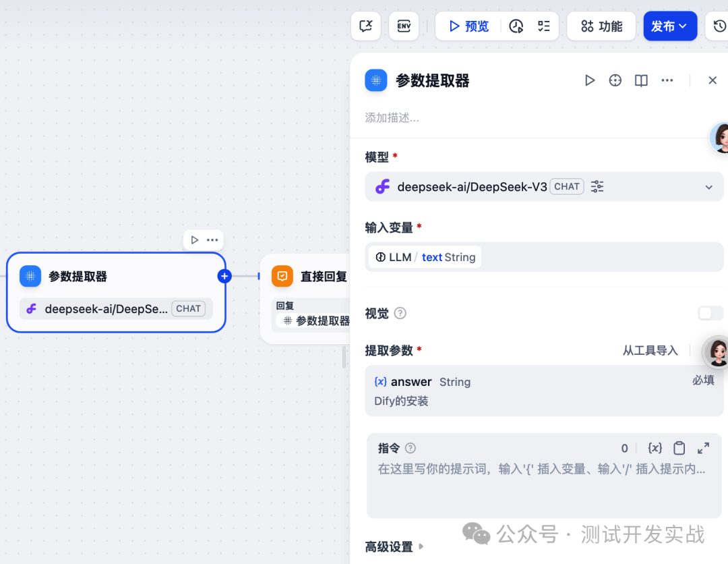Run node via play icon above the canvas node

click(195, 239)
